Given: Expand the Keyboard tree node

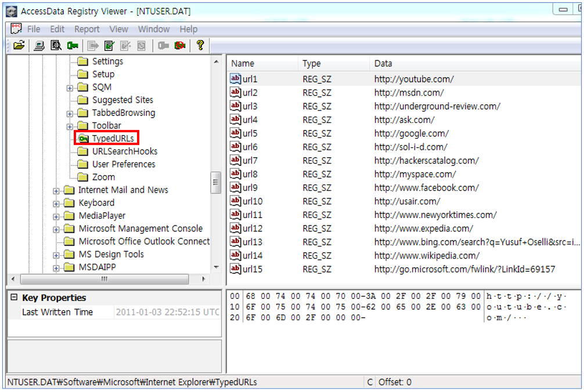Looking at the screenshot, I should [x=56, y=204].
